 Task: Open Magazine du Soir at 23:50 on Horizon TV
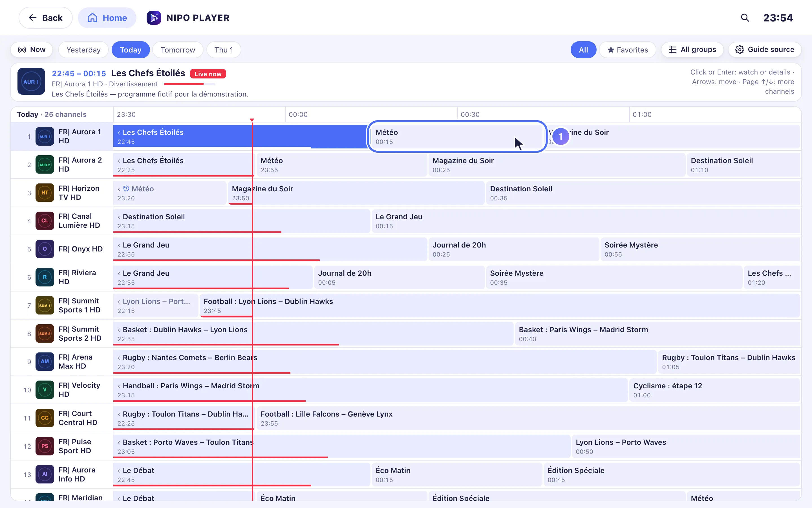point(356,193)
